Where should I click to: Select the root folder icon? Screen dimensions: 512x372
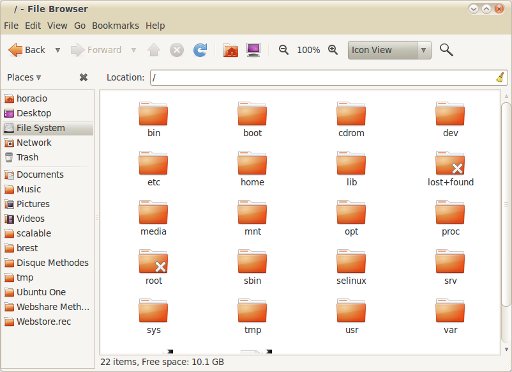click(153, 262)
